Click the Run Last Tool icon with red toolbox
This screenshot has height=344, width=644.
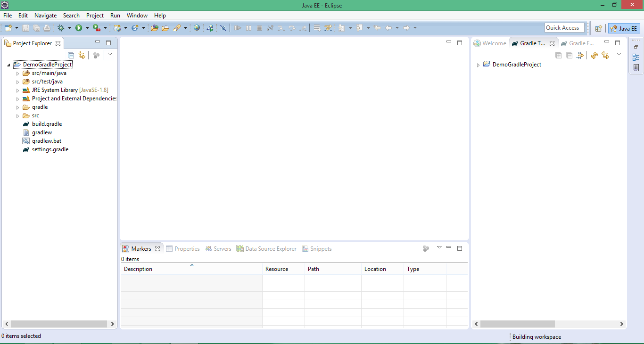[x=96, y=28]
